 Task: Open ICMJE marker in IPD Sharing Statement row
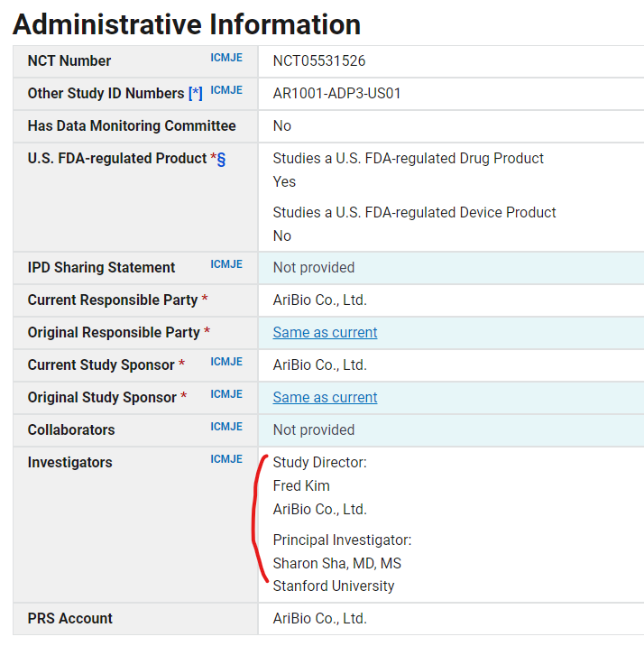[x=226, y=264]
